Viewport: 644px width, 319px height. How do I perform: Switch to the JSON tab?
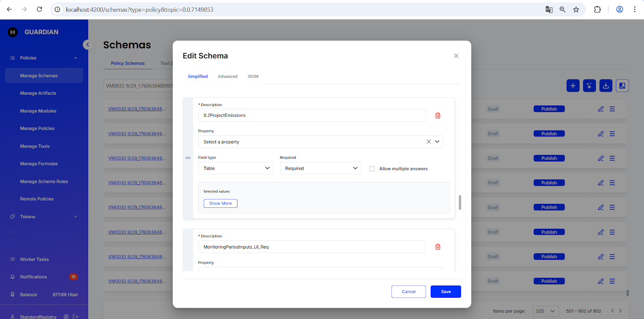[253, 77]
